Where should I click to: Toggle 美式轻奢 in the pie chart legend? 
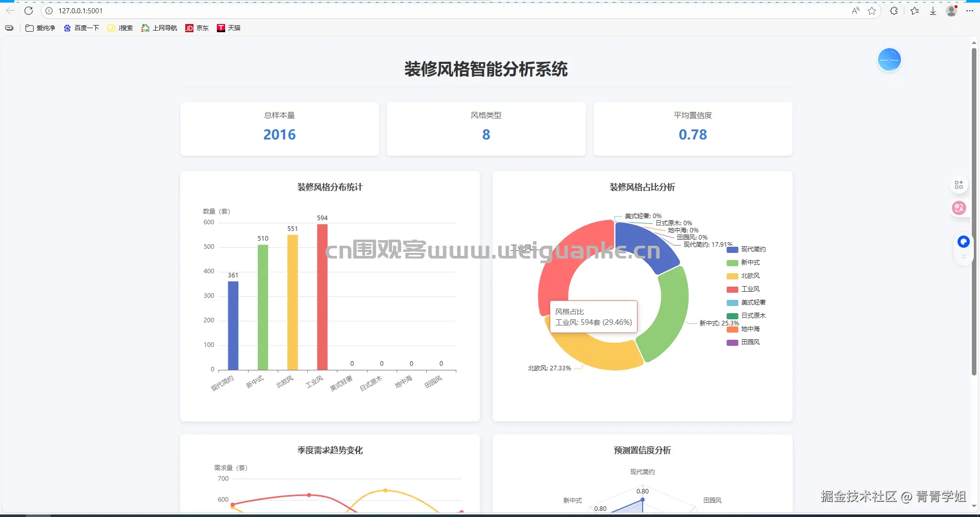tap(746, 302)
